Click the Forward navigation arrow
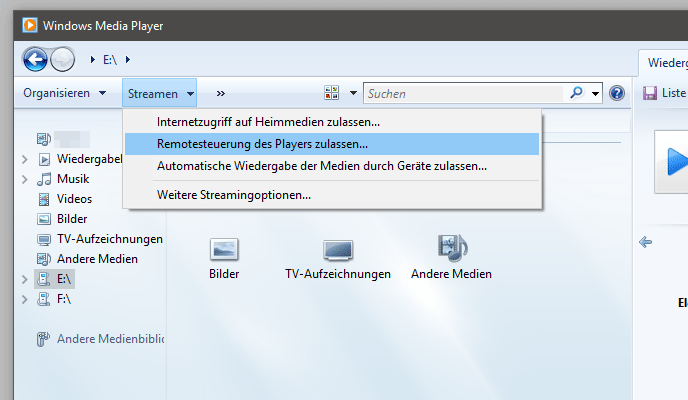This screenshot has height=400, width=688. [x=62, y=60]
